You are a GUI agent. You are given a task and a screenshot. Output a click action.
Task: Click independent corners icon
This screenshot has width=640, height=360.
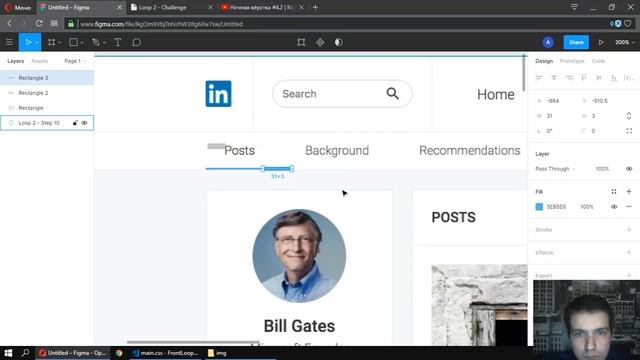(x=629, y=131)
